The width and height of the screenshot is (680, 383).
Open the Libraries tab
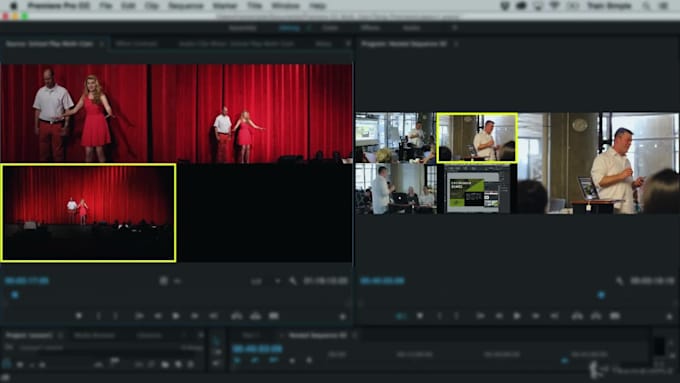149,335
